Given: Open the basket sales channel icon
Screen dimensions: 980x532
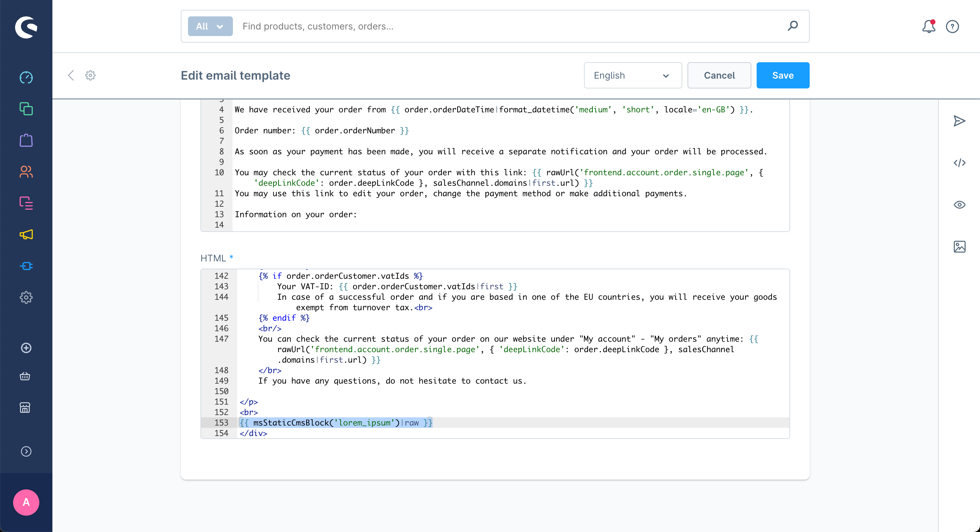Looking at the screenshot, I should click(25, 376).
